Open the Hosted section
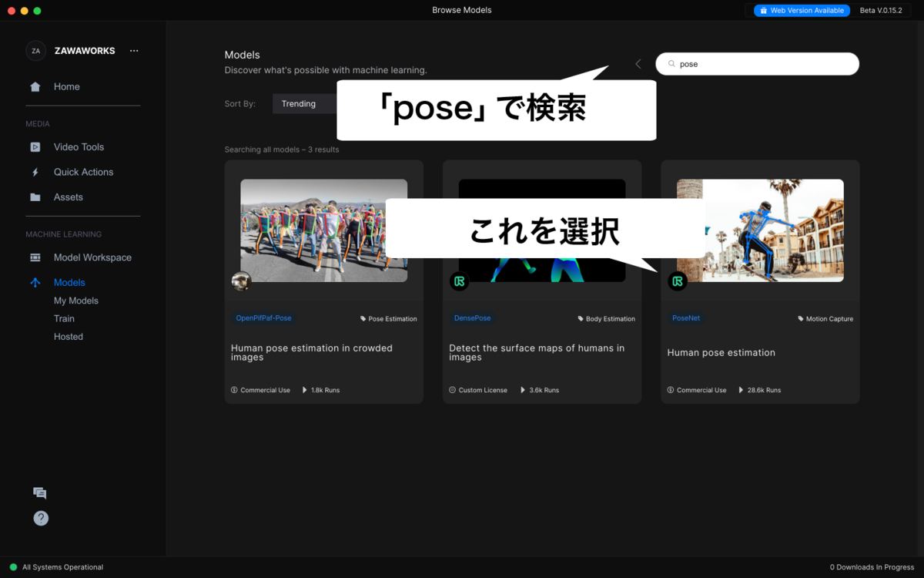This screenshot has height=578, width=924. coord(68,336)
